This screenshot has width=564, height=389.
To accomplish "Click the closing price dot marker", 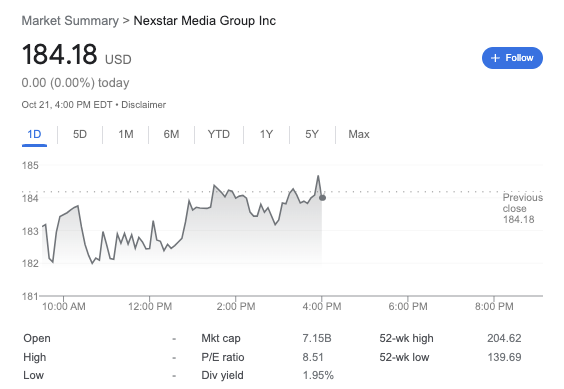I will [x=322, y=198].
